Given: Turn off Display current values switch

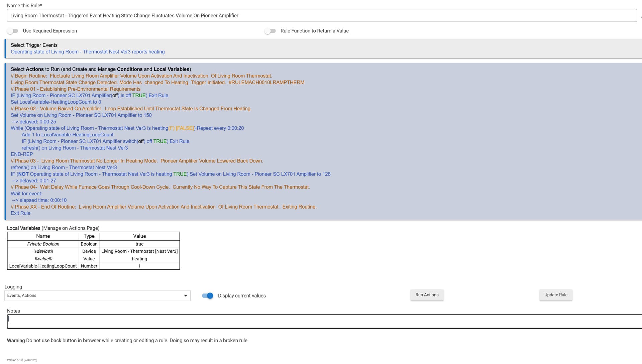Looking at the screenshot, I should [x=208, y=296].
